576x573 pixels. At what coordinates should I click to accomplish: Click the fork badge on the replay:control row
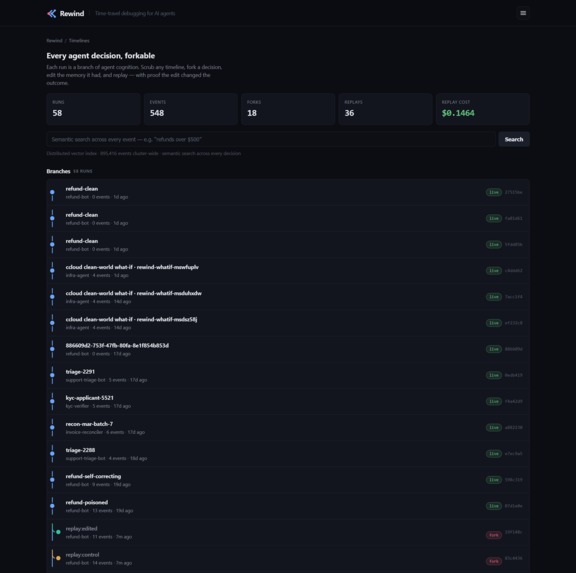click(494, 561)
